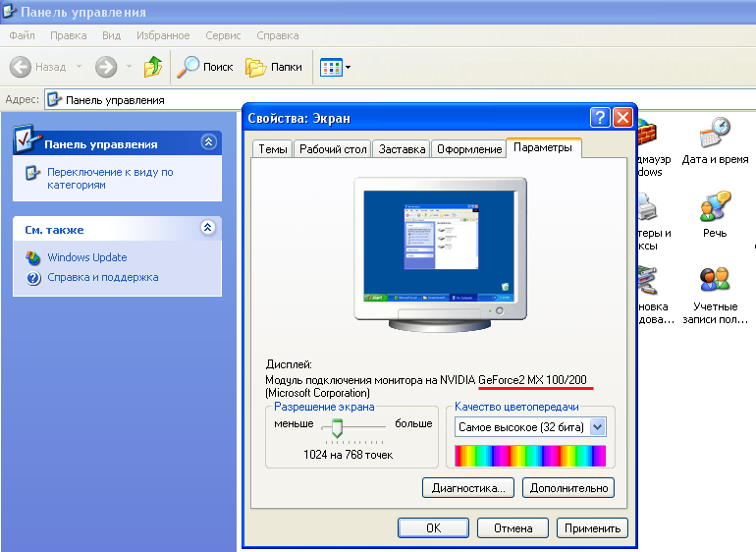Image resolution: width=756 pixels, height=552 pixels.
Task: Switch to the Themes (Темы) tab
Action: (272, 149)
